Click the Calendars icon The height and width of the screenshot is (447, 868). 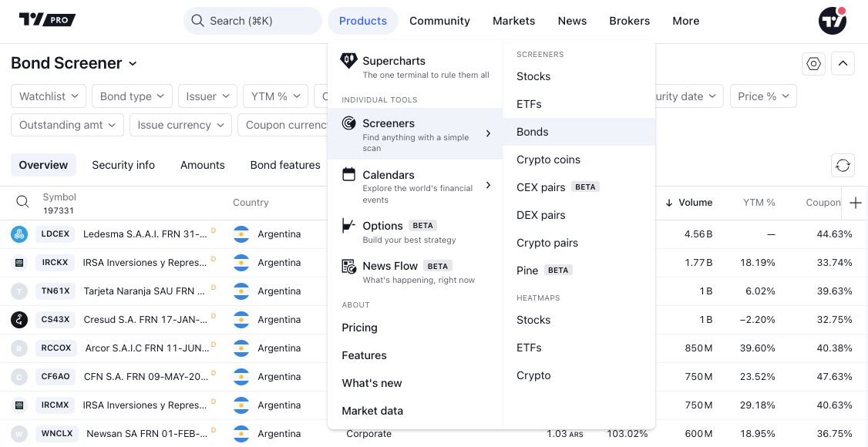[348, 174]
